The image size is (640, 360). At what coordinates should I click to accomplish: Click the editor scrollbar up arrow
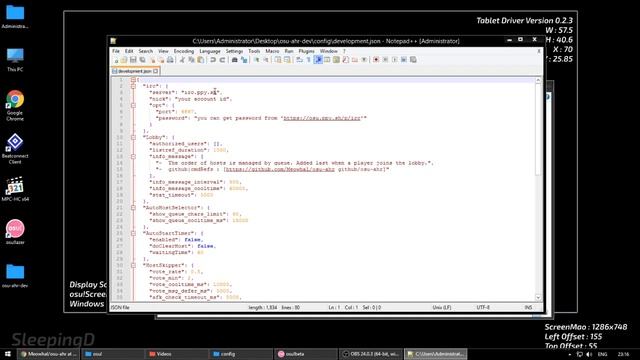coord(538,80)
